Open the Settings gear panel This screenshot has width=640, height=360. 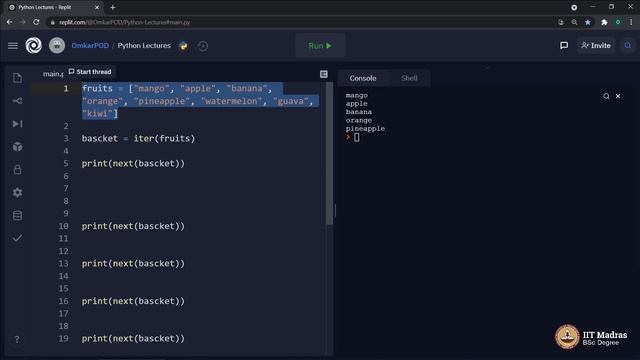coord(17,192)
